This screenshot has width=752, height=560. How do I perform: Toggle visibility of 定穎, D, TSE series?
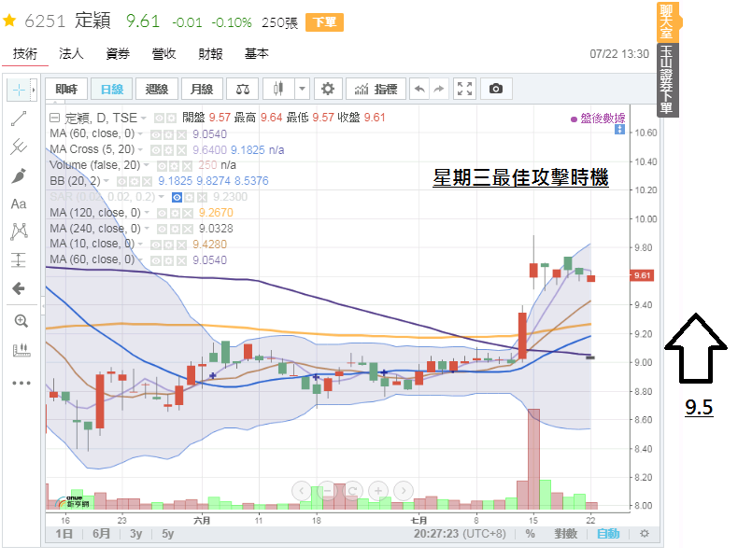coord(159,118)
